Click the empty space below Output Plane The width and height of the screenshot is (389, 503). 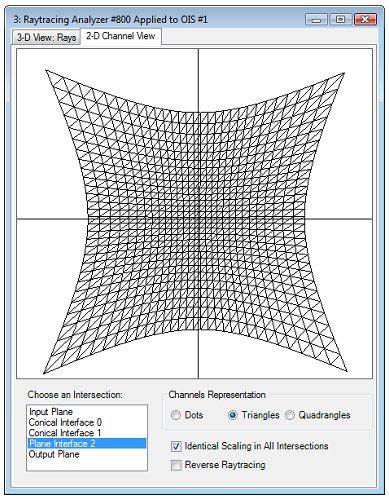[x=87, y=465]
